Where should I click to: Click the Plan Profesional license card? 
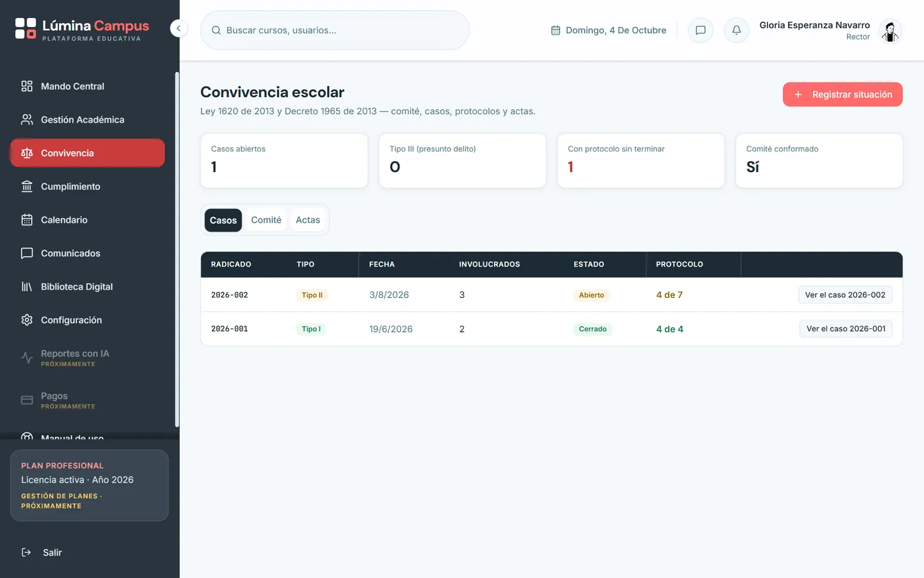(89, 486)
